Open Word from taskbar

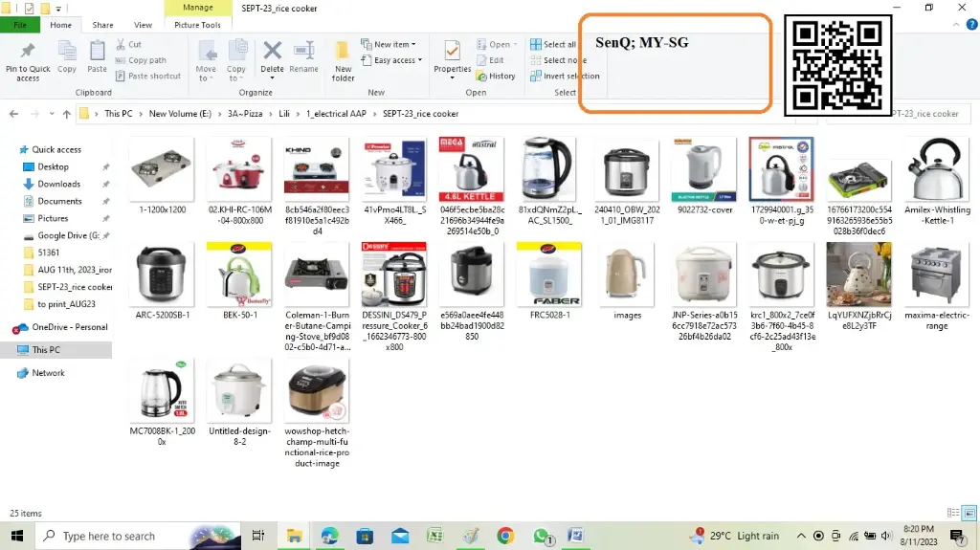click(575, 536)
